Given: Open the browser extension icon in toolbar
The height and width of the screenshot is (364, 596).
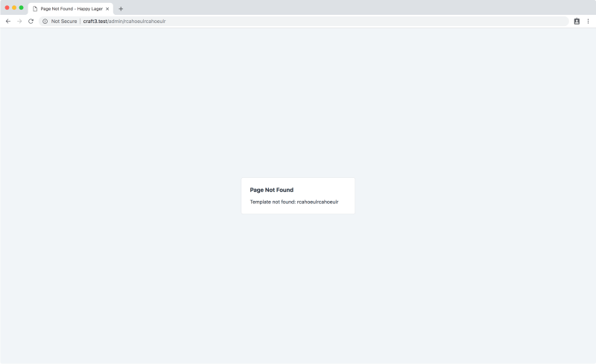Looking at the screenshot, I should (x=577, y=22).
